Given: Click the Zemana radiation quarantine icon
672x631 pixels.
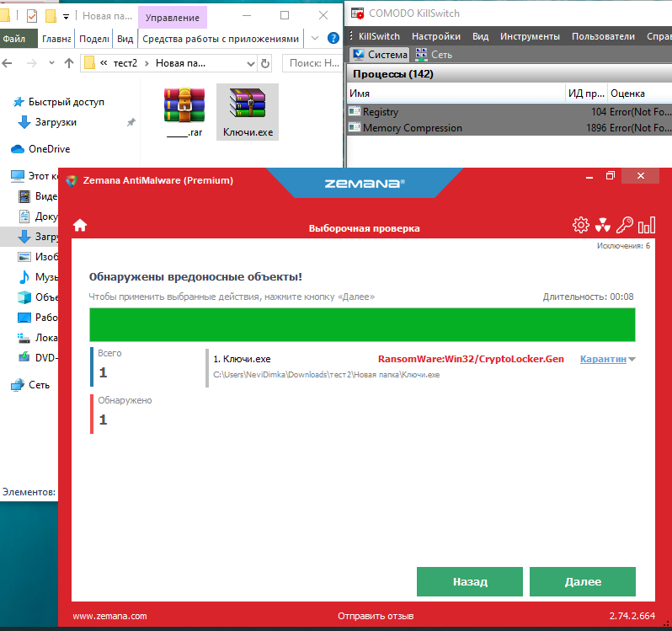Looking at the screenshot, I should pyautogui.click(x=603, y=225).
